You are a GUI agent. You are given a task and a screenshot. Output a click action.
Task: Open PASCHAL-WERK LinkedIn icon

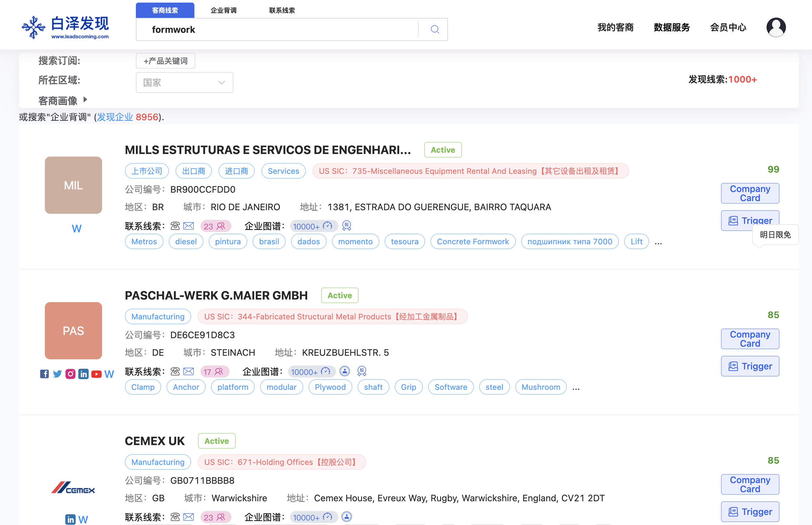point(83,374)
